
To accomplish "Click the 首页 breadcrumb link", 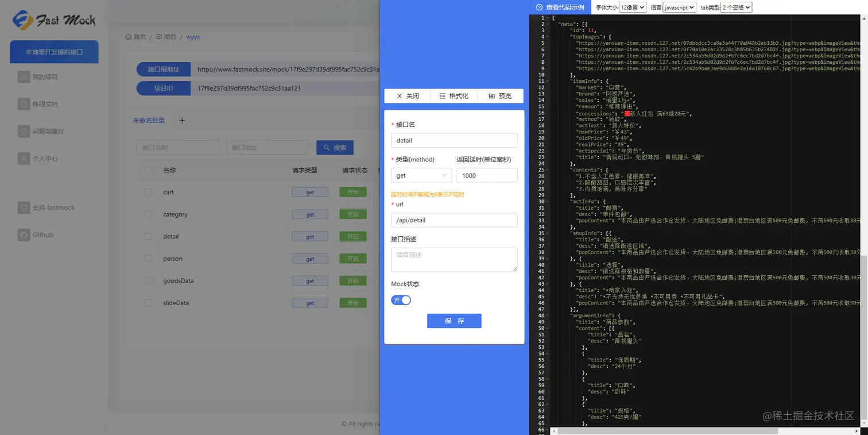I will (139, 37).
